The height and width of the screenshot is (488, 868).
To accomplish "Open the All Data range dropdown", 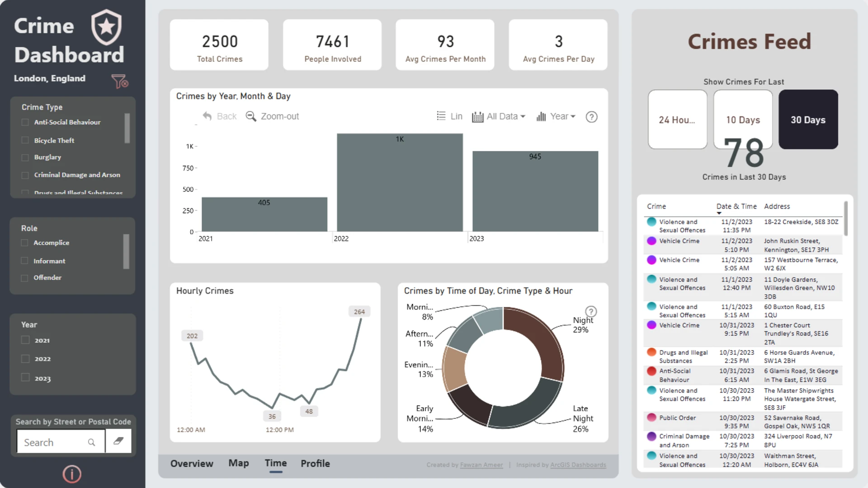I will (x=499, y=117).
